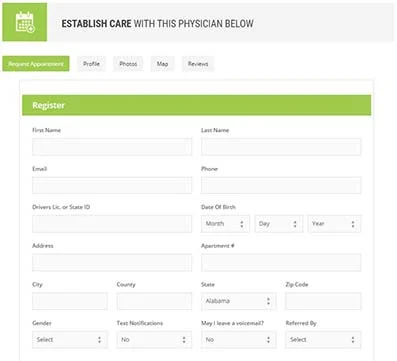This screenshot has width=397, height=361.
Task: Open the State dropdown showing Alabama
Action: click(x=238, y=301)
